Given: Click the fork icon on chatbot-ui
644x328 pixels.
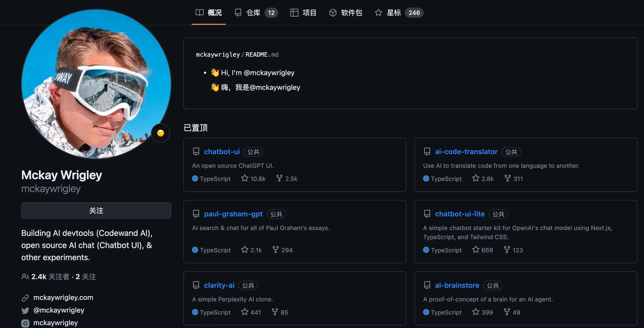Looking at the screenshot, I should coord(279,178).
